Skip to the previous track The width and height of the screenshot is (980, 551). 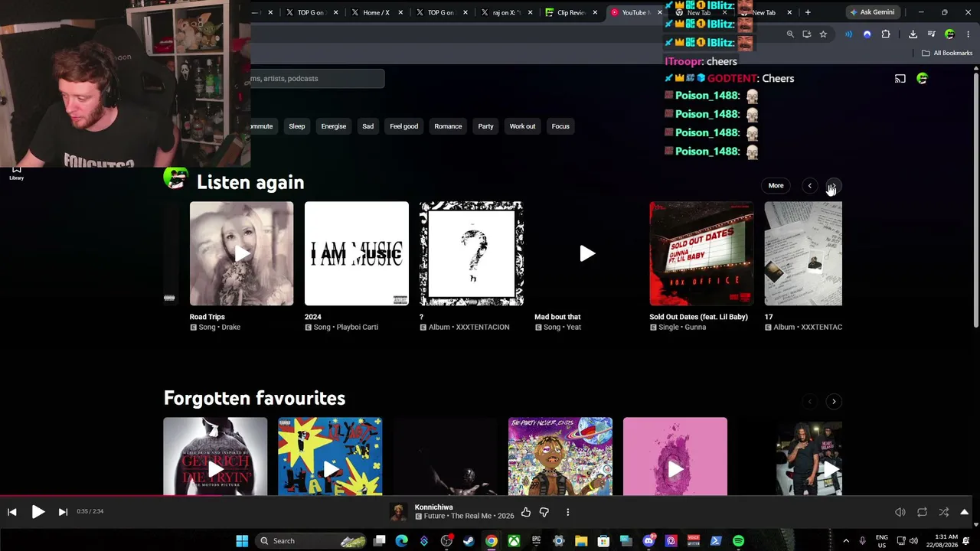[12, 512]
